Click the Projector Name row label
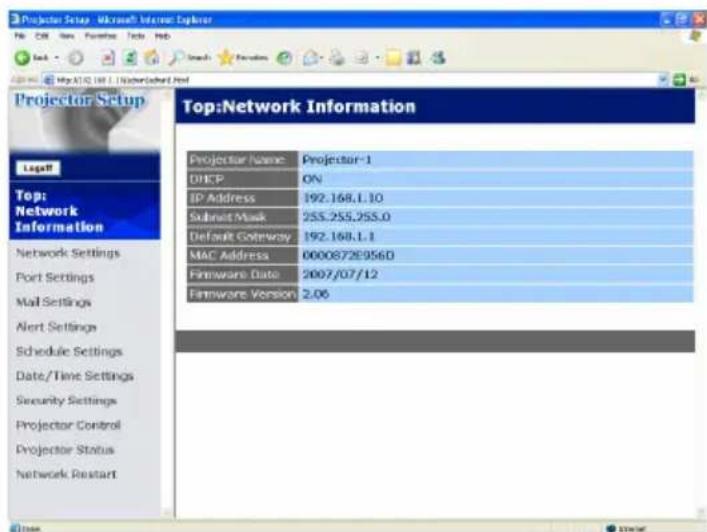Viewport: 707px width, 532px height. click(242, 160)
